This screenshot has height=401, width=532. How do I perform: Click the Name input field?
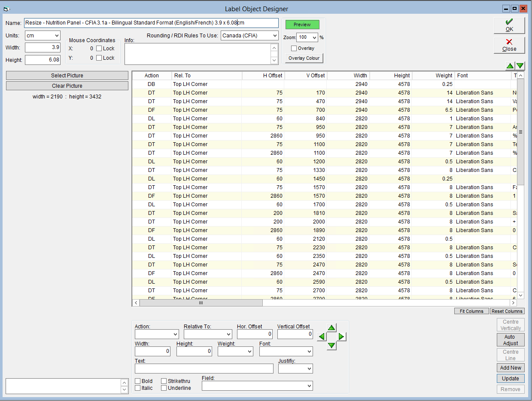click(151, 23)
